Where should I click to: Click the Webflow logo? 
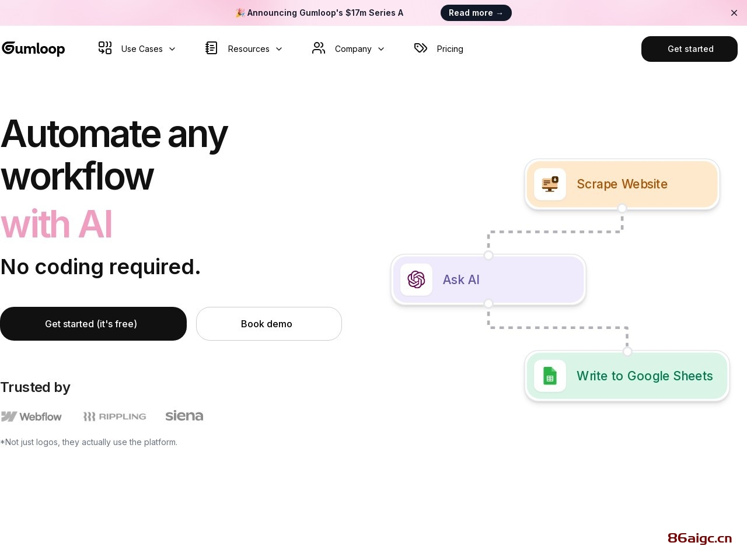coord(32,416)
